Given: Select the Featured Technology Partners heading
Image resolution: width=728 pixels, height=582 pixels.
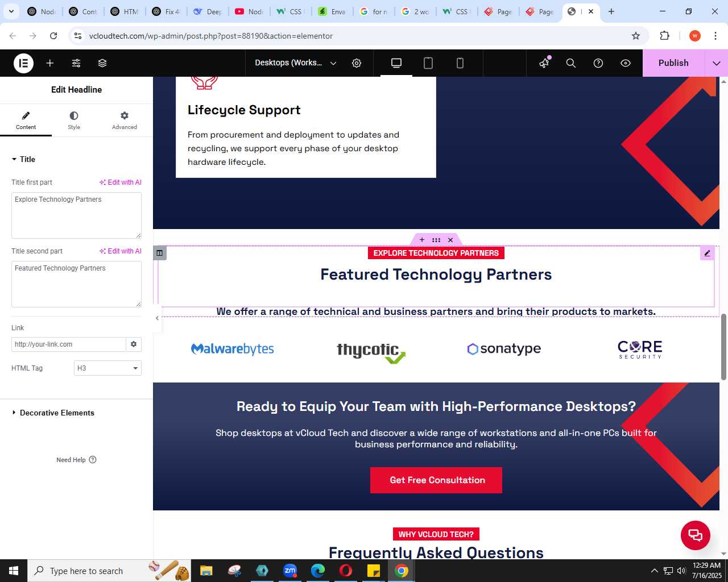Looking at the screenshot, I should click(436, 275).
